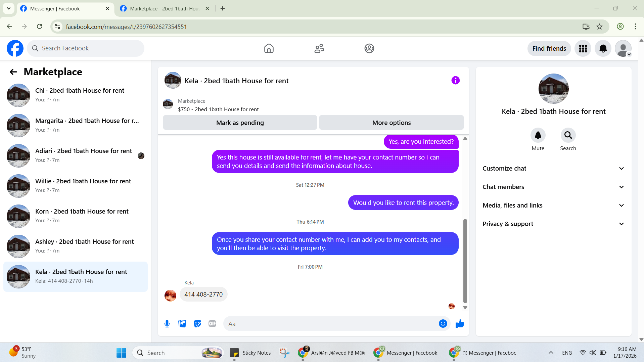This screenshot has width=644, height=362.
Task: Mute the Kela conversation
Action: coord(538,135)
